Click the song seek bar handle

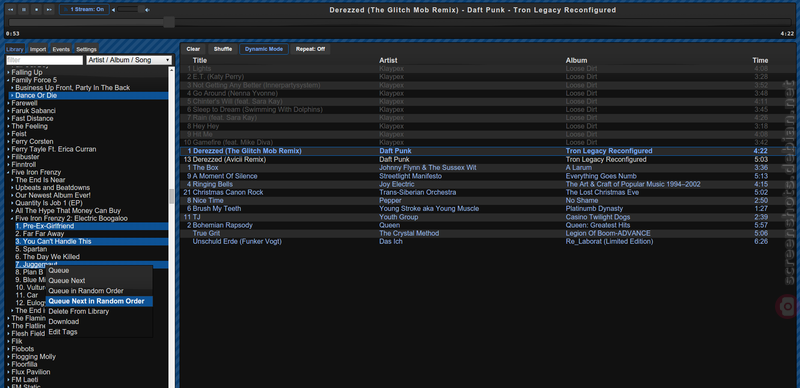[x=169, y=22]
